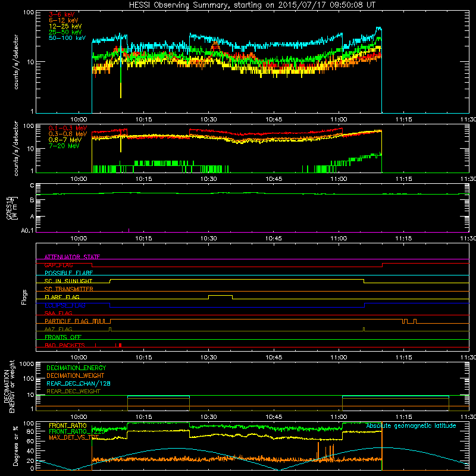Select the 'A0.1' tick label
Image resolution: width=476 pixels, height=476 pixels.
[27, 231]
